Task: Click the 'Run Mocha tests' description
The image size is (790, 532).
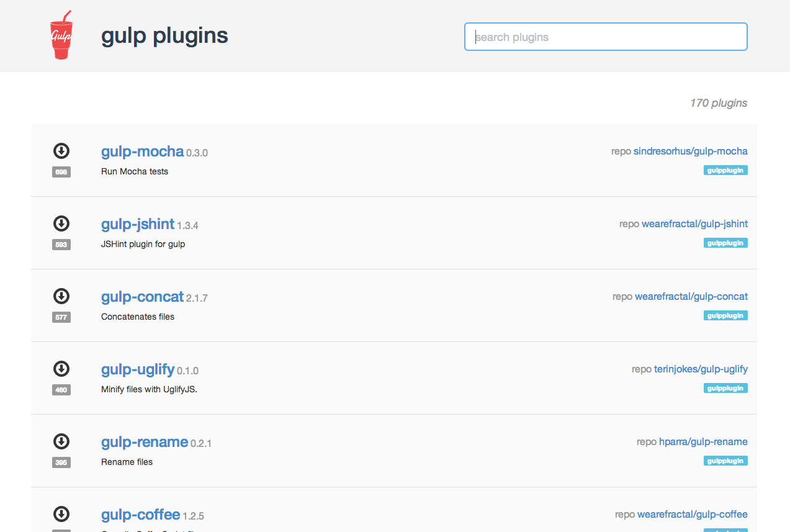Action: point(135,171)
